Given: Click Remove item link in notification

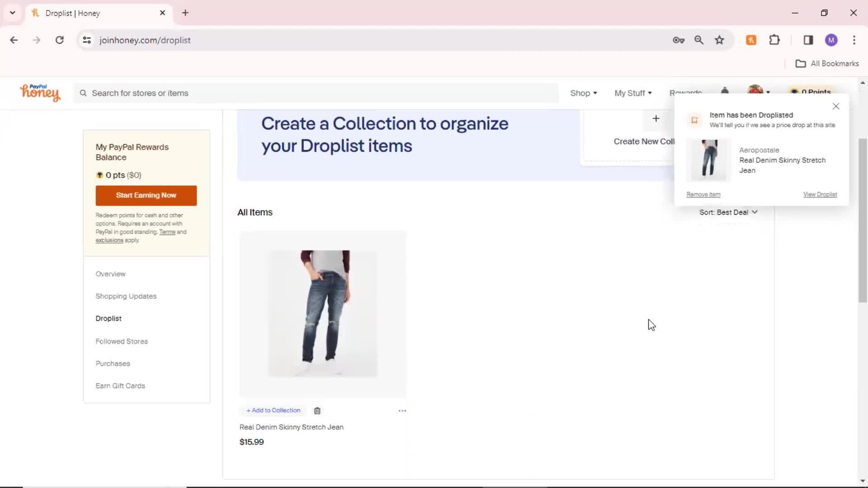Looking at the screenshot, I should [703, 194].
